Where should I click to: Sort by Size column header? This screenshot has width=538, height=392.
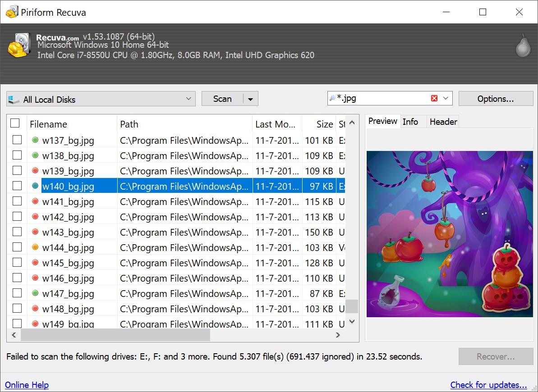319,124
